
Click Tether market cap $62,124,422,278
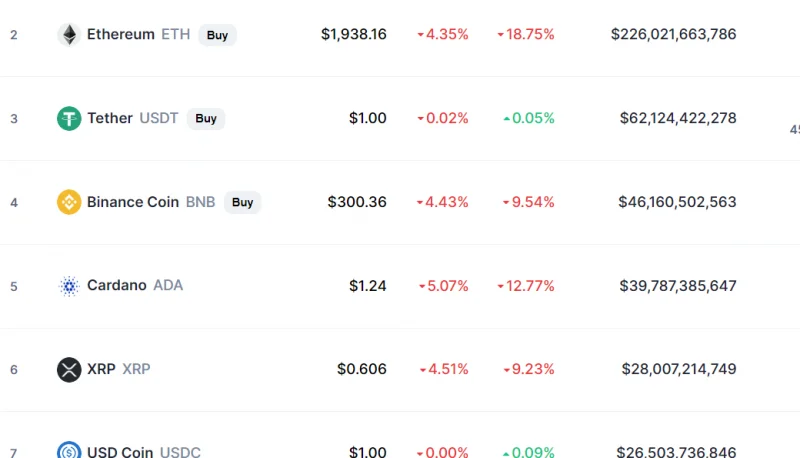(678, 118)
